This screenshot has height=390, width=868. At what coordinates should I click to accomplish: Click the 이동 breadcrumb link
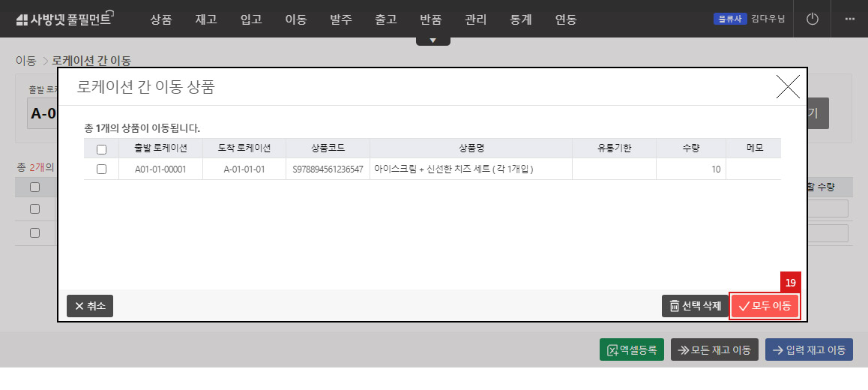(x=25, y=61)
